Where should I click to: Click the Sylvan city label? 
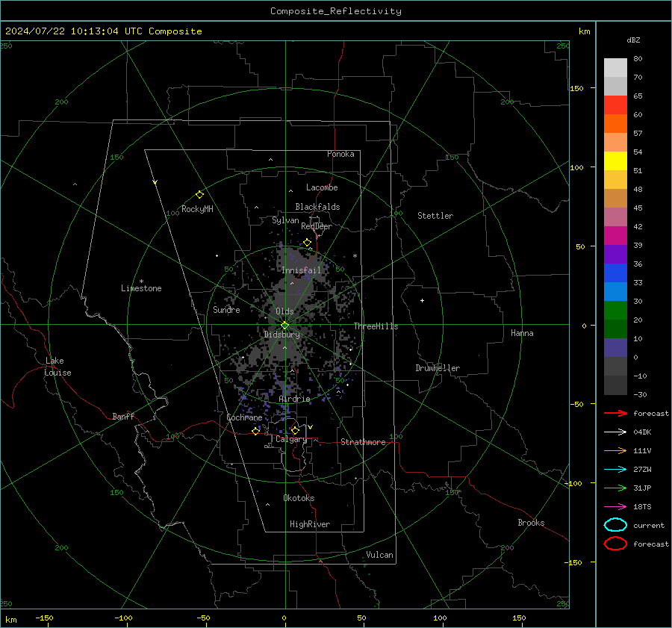286,220
